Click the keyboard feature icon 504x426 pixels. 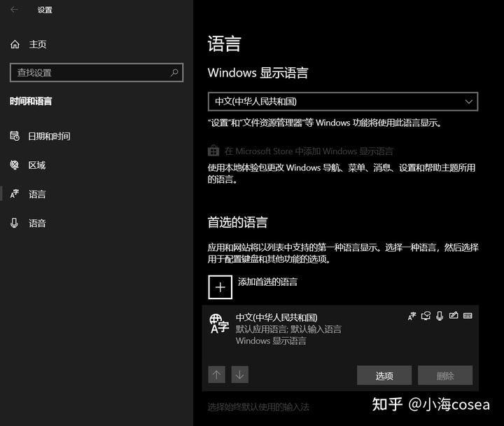click(x=468, y=315)
